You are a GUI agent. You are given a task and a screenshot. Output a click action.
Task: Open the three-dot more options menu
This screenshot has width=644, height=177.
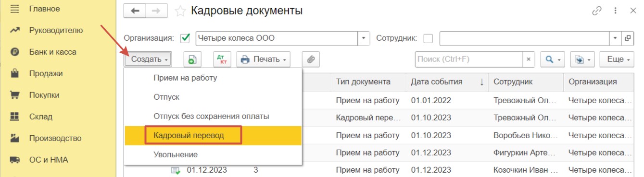[615, 11]
